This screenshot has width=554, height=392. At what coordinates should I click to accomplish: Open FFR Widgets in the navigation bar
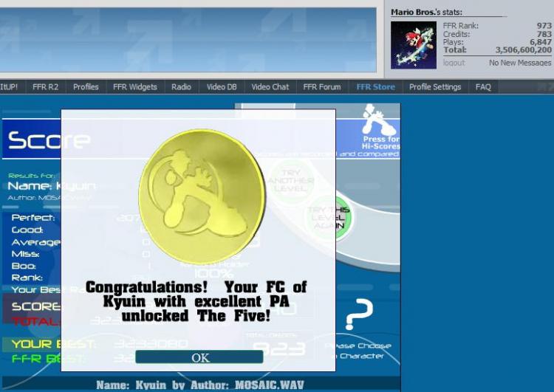point(134,87)
